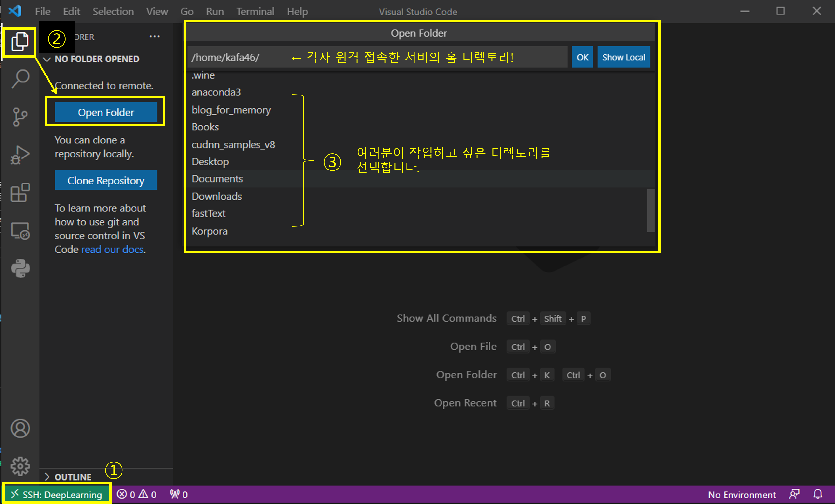Click the folder list scrollbar
The width and height of the screenshot is (835, 504).
tap(650, 210)
